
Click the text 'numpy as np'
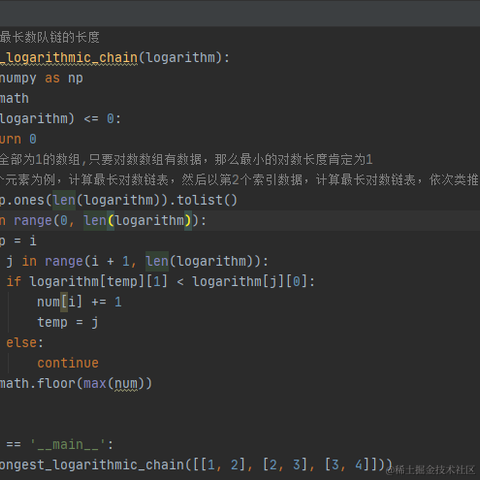coord(41,78)
